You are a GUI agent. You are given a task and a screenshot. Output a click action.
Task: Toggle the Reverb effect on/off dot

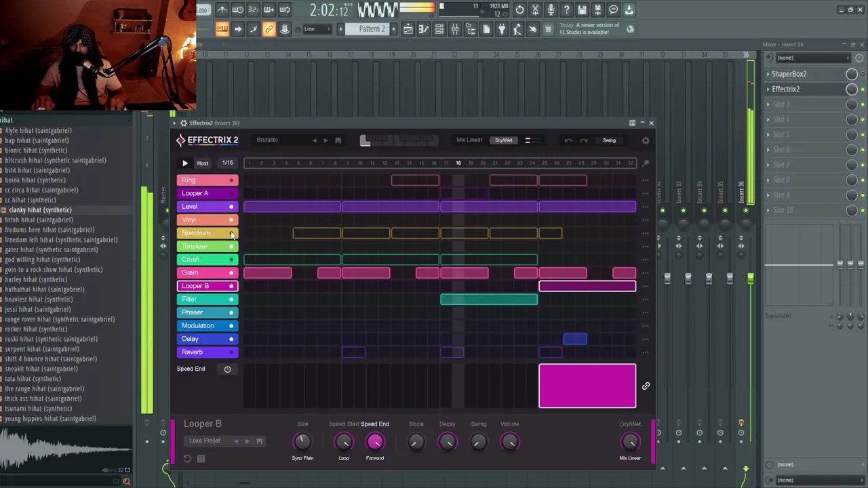(x=231, y=352)
